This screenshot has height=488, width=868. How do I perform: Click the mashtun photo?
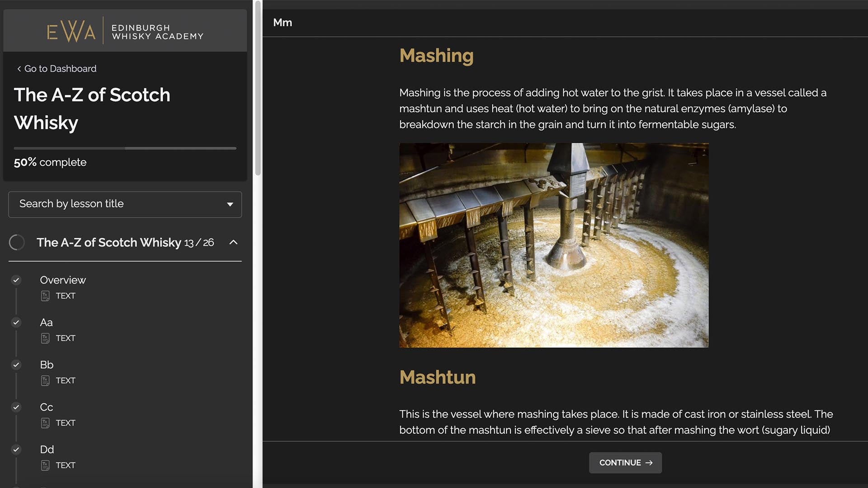click(x=554, y=245)
